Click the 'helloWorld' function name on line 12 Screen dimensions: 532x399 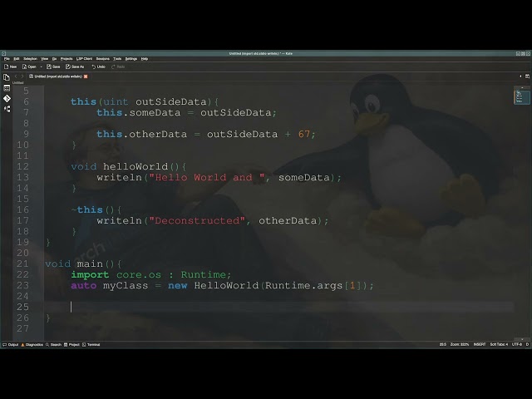[135, 166]
